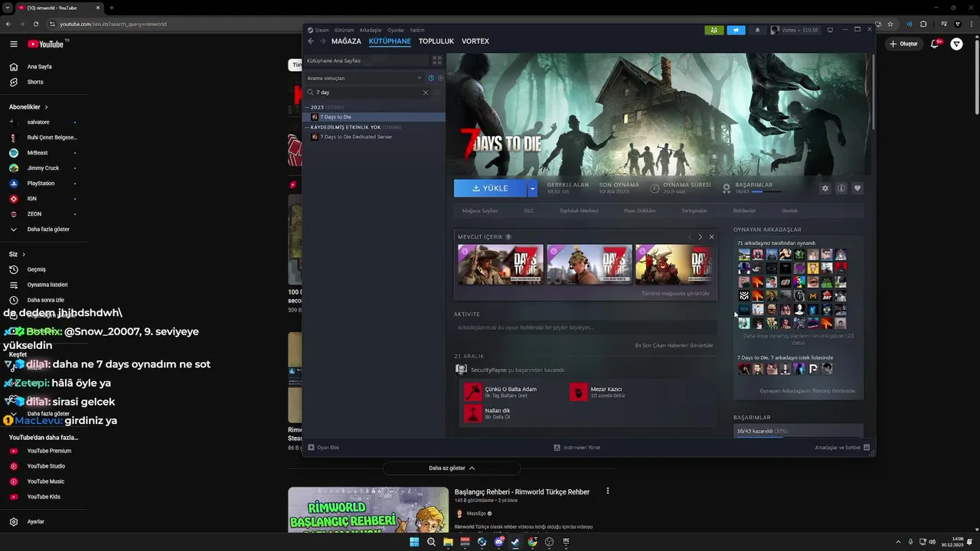
Task: Open the install options dropdown beside Yükle
Action: [532, 188]
